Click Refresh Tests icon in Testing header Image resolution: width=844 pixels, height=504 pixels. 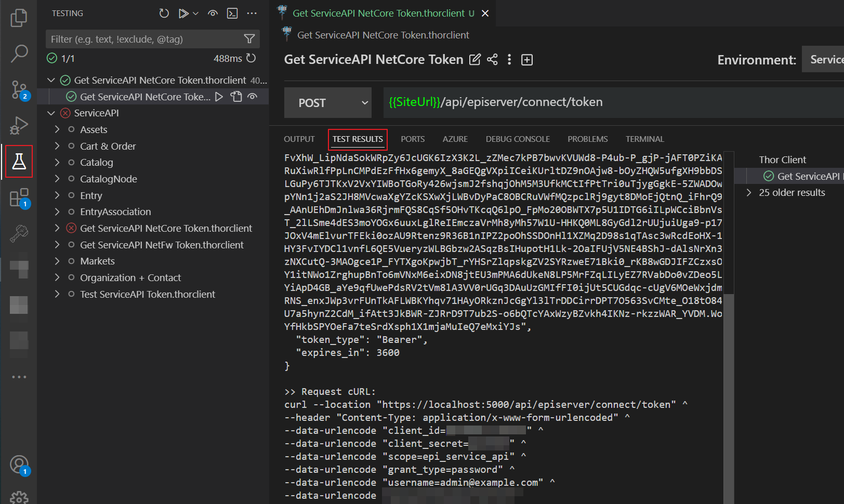tap(164, 14)
